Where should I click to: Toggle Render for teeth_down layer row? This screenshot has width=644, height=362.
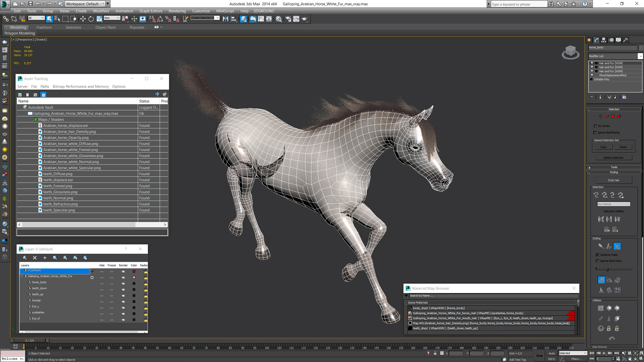click(123, 290)
